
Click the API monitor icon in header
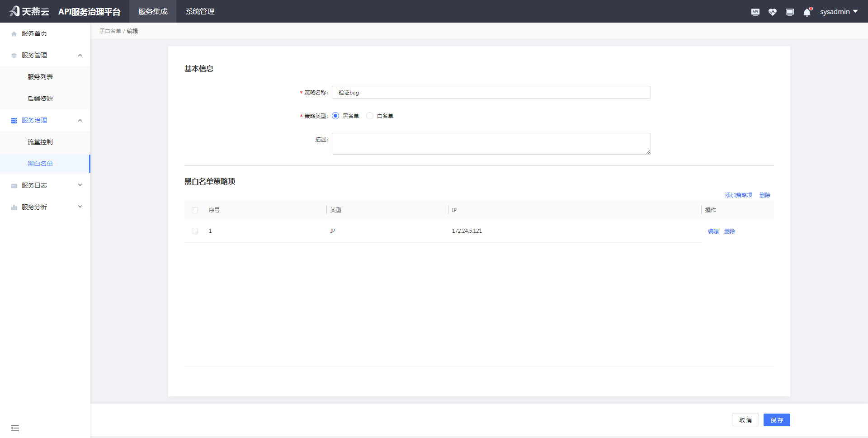tap(755, 12)
